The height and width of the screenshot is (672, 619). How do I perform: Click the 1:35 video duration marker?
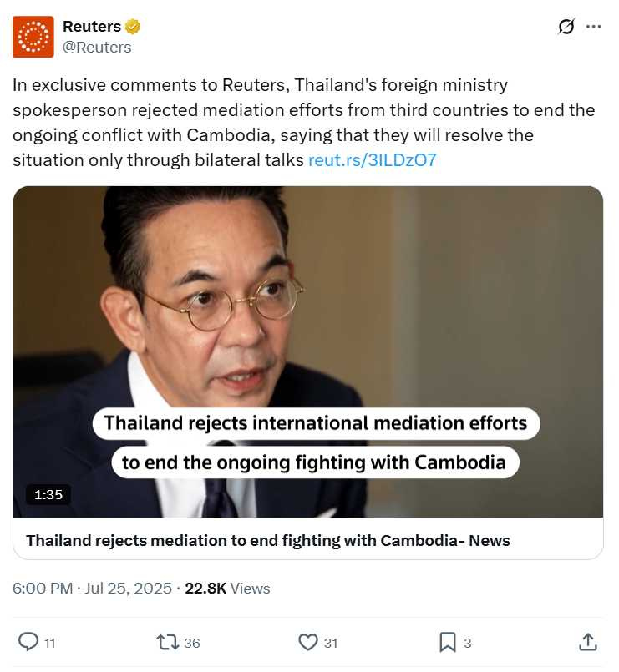click(x=48, y=494)
